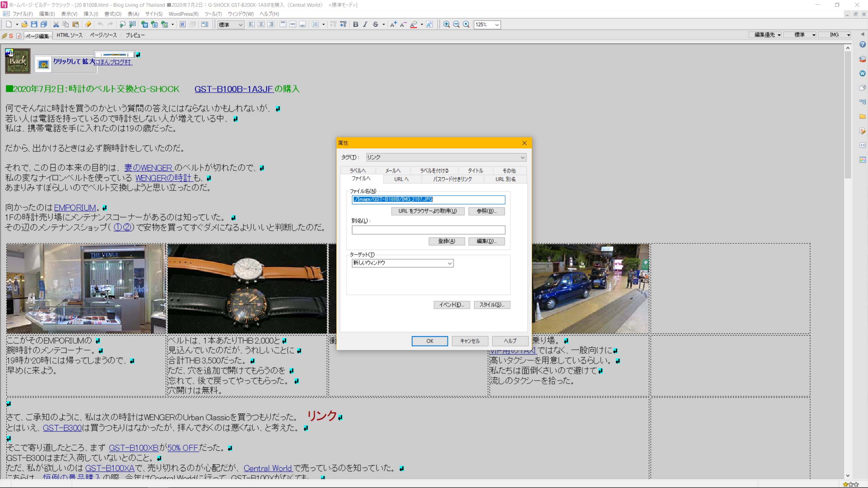Click the watch photo thumbnail
This screenshot has width=868, height=488.
[247, 289]
